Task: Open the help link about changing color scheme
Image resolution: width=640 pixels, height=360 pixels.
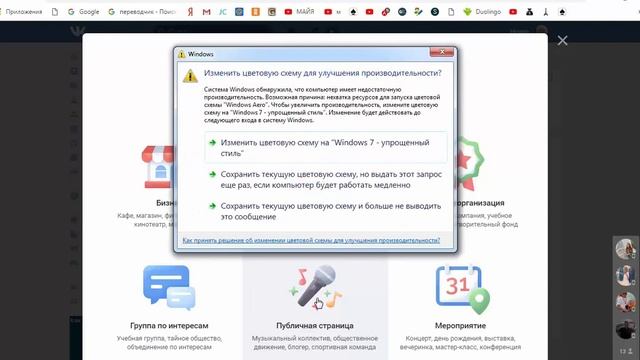Action: (x=311, y=240)
